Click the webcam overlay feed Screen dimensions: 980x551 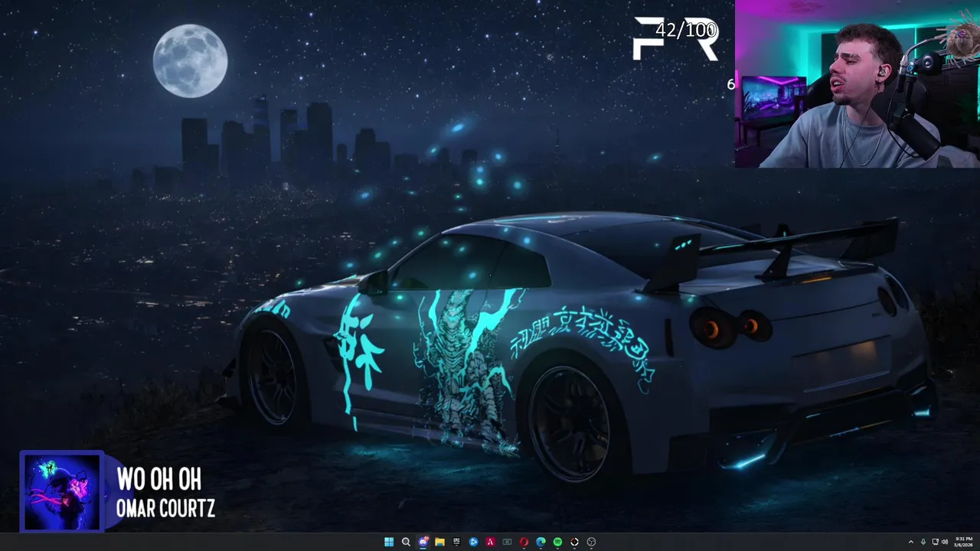click(857, 83)
